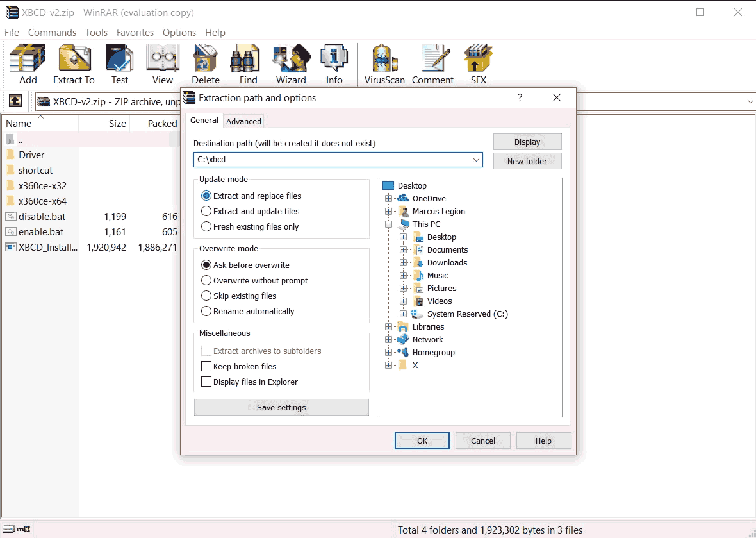
Task: Select the Driver folder in file list
Action: (x=25, y=155)
